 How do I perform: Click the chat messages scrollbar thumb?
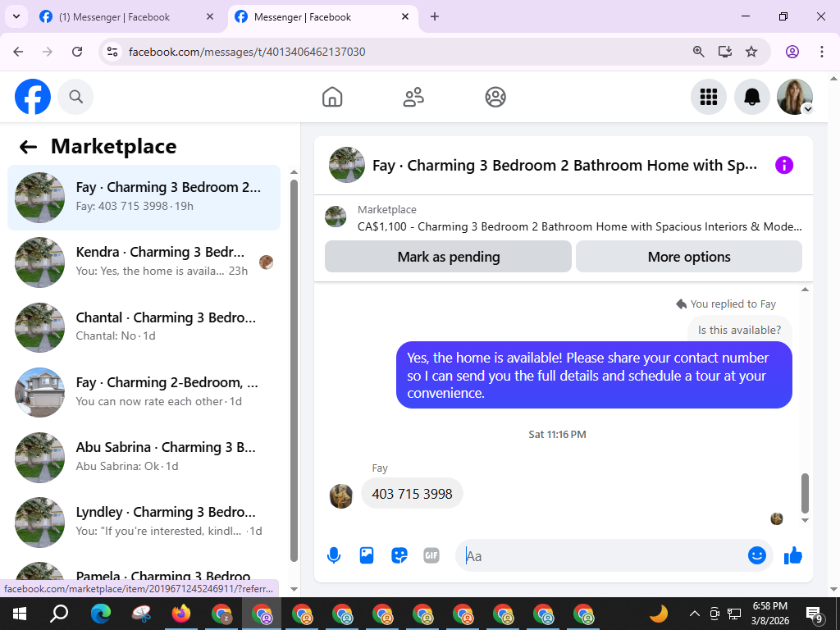[805, 493]
